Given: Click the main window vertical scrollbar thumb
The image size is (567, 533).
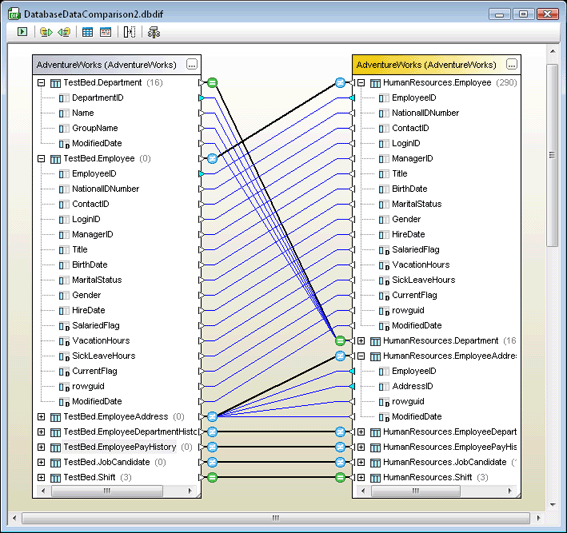Looking at the screenshot, I should [x=552, y=155].
